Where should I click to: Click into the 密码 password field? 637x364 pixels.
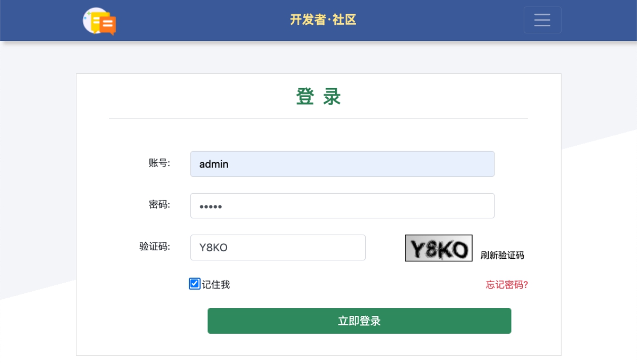click(342, 206)
